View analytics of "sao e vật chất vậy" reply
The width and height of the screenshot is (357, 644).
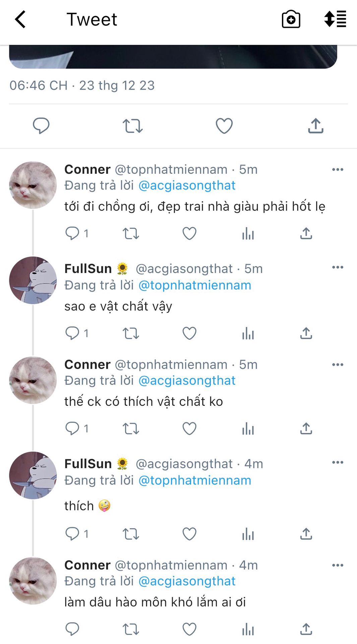click(248, 333)
